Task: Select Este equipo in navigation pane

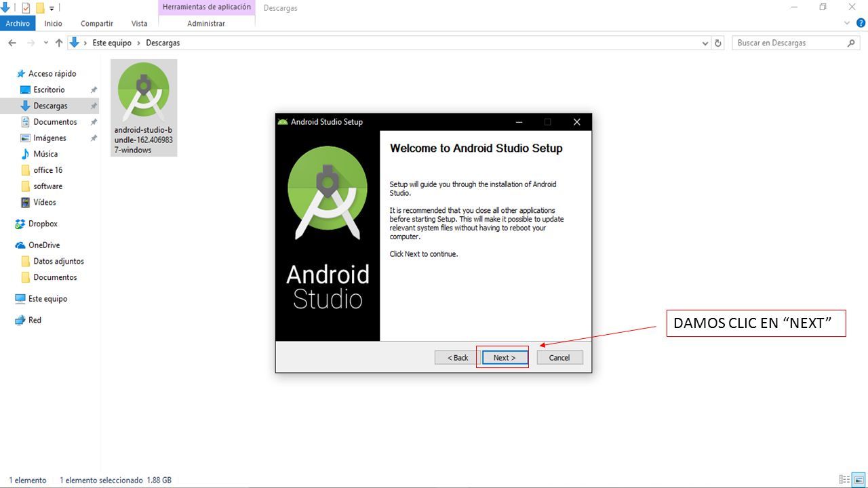Action: click(47, 299)
